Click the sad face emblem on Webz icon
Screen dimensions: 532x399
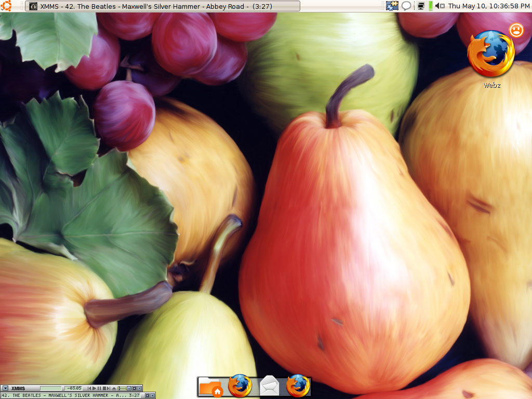click(516, 30)
